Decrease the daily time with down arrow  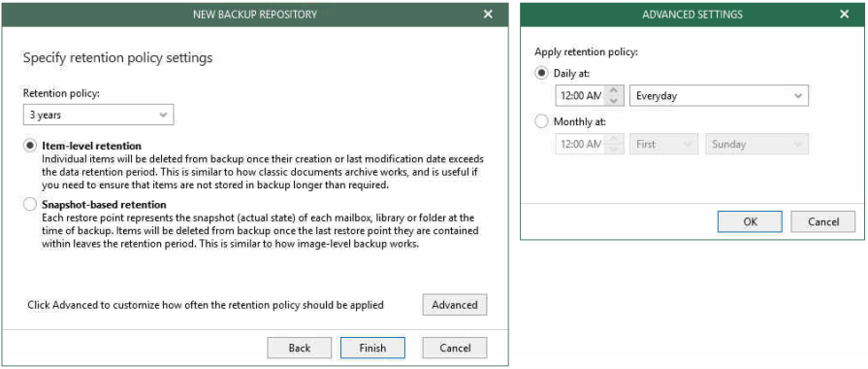613,100
